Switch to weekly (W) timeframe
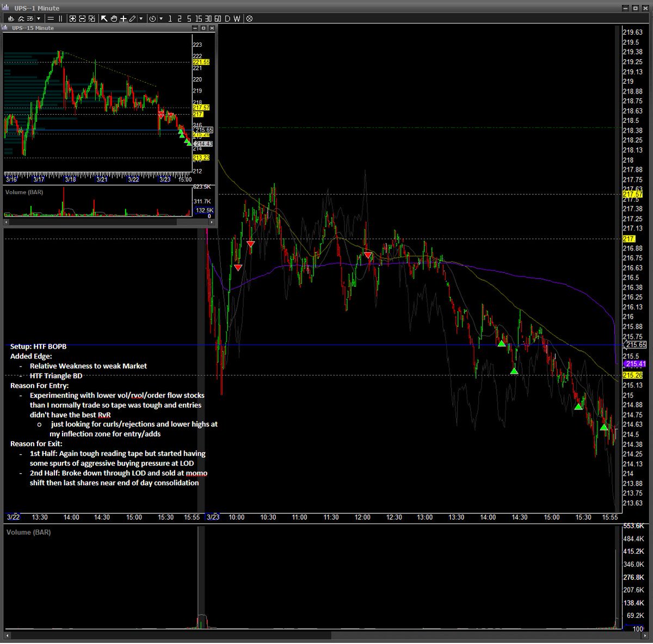The image size is (653, 644). pos(237,18)
